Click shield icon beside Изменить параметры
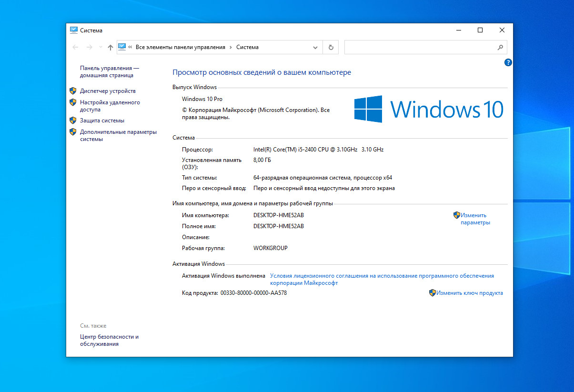This screenshot has height=392, width=574. pyautogui.click(x=456, y=215)
